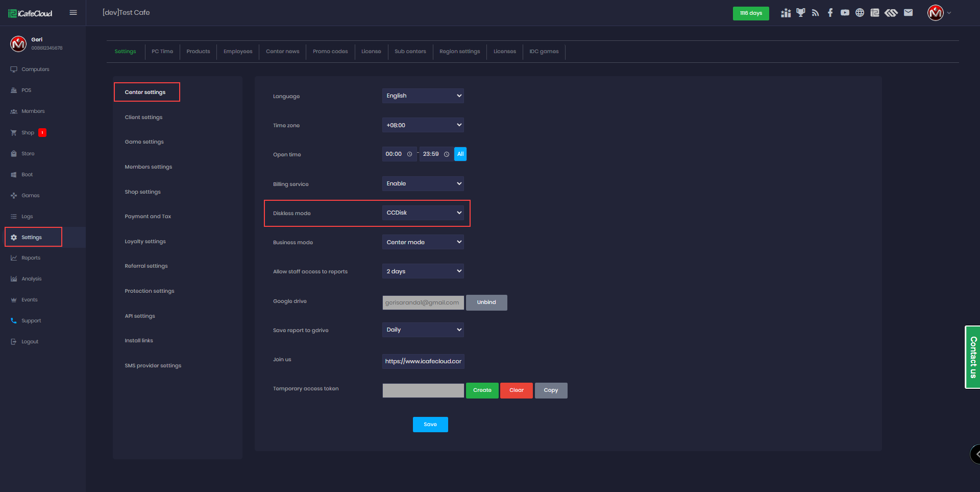980x492 pixels.
Task: Click the Join us URL field
Action: point(423,362)
